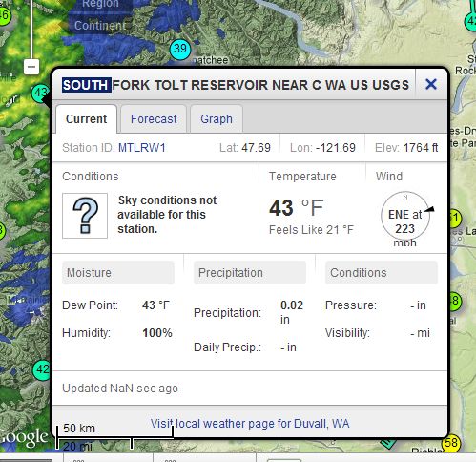This screenshot has height=462, width=476.
Task: Click the map zoom slider track
Action: (x=31, y=29)
